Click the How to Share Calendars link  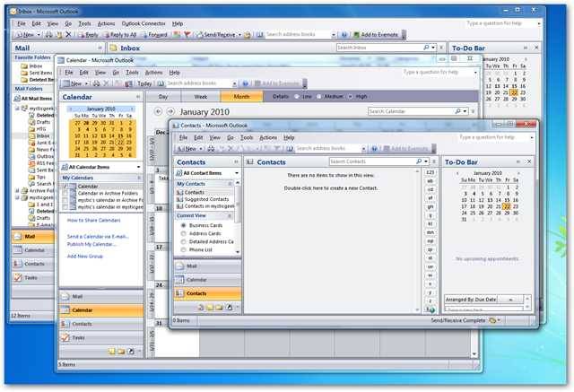93,221
